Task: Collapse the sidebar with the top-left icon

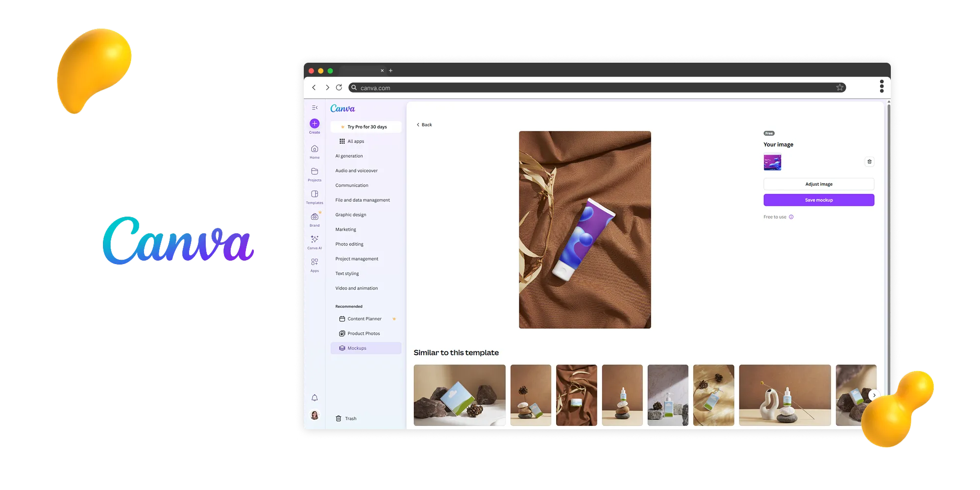Action: pyautogui.click(x=314, y=107)
